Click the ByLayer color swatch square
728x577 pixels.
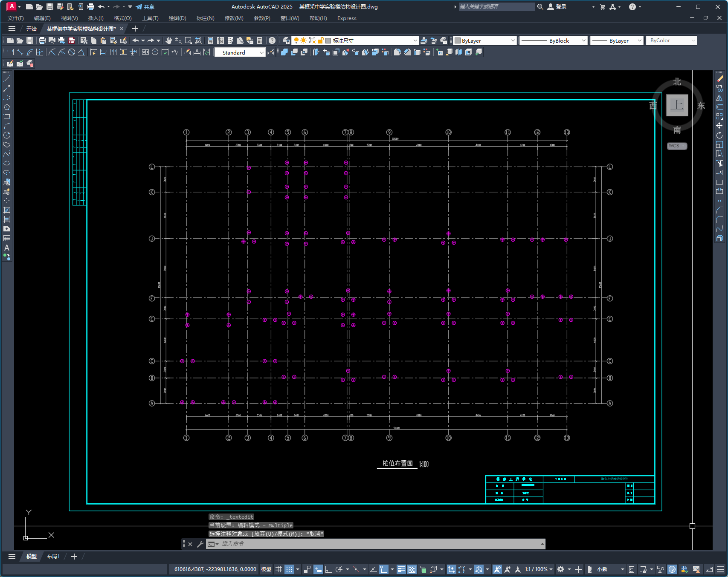coord(458,40)
